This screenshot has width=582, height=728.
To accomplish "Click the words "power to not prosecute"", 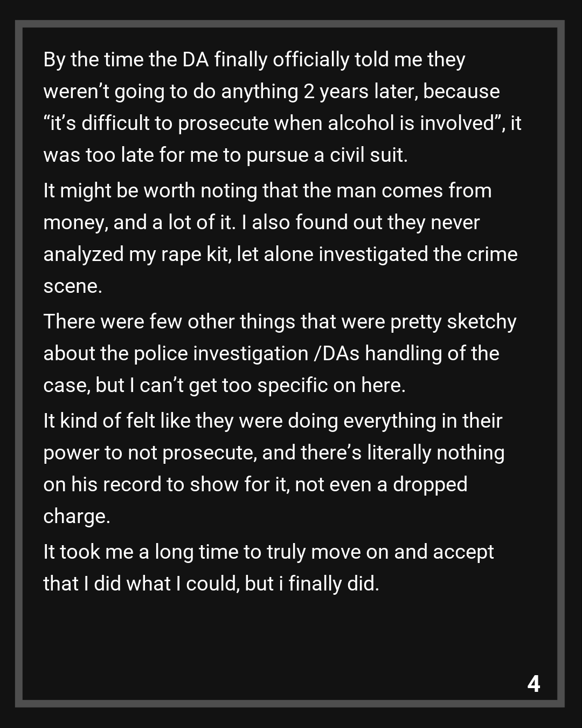I will [x=149, y=453].
